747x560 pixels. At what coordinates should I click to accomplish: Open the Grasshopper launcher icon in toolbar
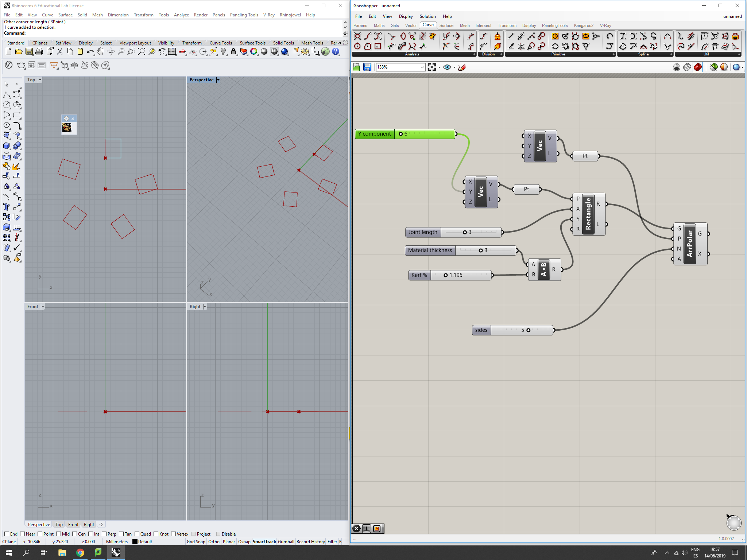tap(325, 52)
